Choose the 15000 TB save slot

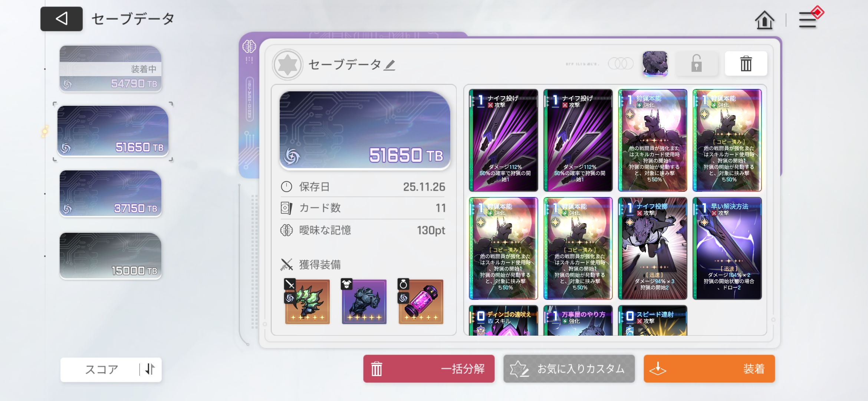(x=111, y=256)
